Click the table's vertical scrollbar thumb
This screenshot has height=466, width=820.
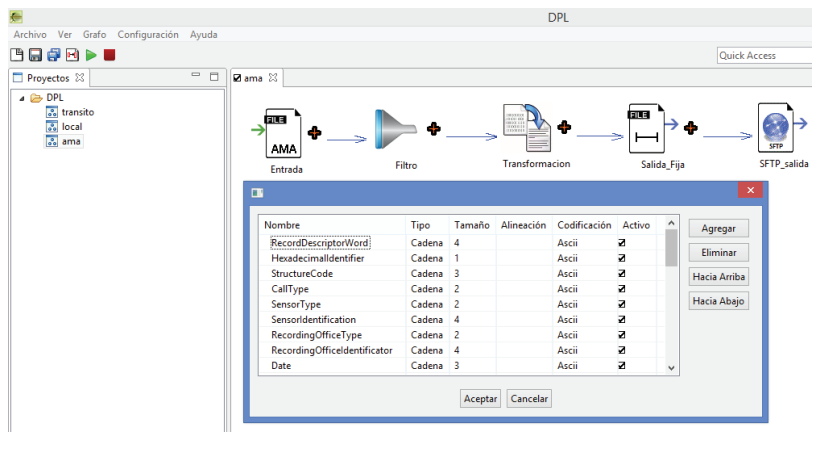(671, 247)
